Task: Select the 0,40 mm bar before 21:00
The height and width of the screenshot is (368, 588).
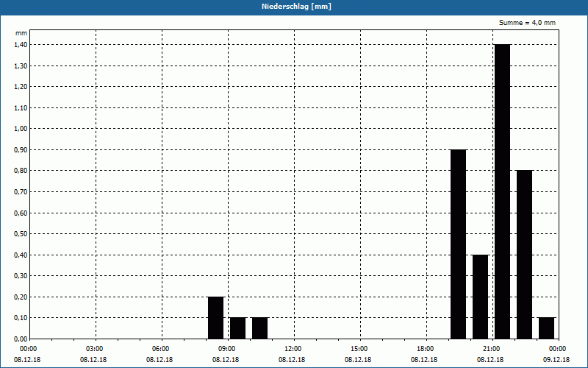Action: (480, 297)
